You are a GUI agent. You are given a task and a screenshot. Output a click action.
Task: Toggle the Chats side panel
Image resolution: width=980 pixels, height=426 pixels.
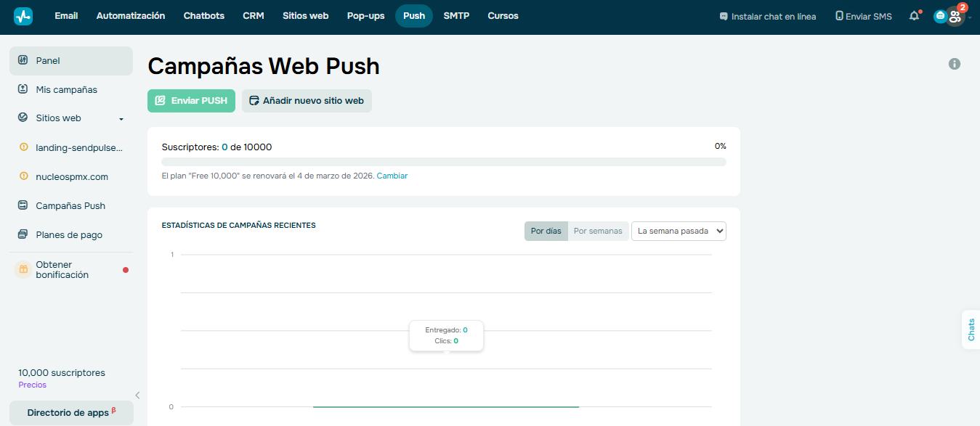[970, 330]
